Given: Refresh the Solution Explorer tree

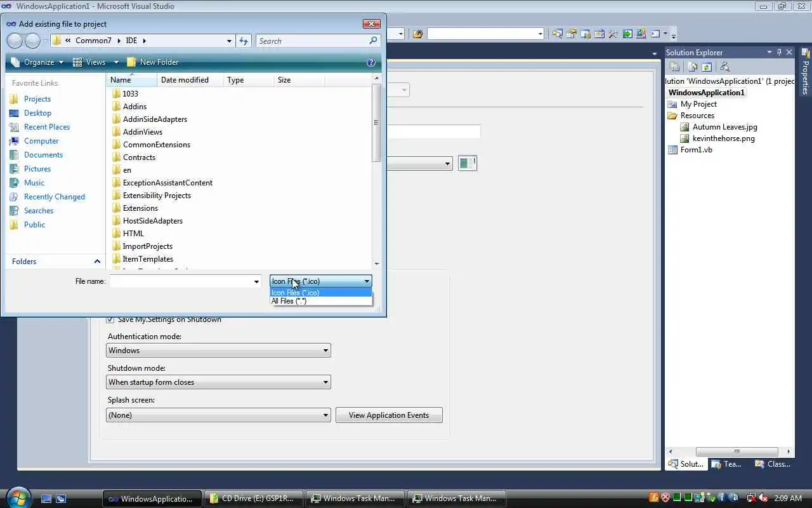Looking at the screenshot, I should (x=706, y=67).
